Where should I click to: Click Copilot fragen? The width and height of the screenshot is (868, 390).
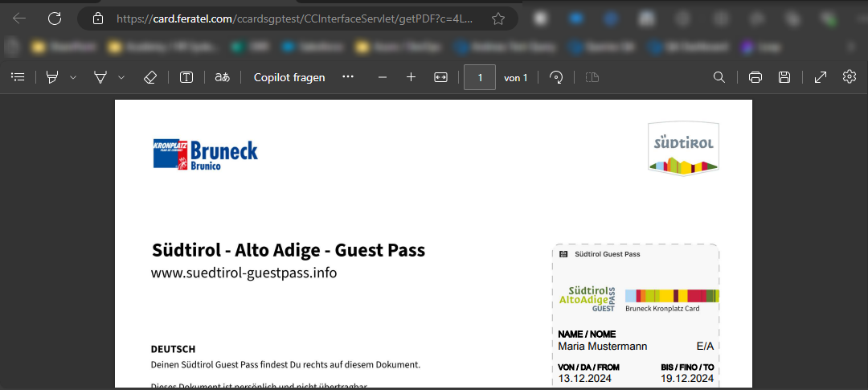tap(289, 77)
